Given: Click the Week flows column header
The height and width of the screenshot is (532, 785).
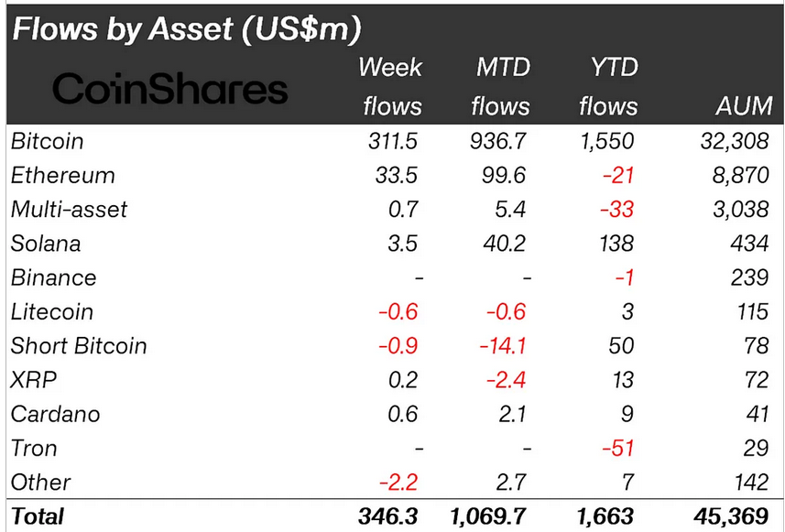Looking at the screenshot, I should pos(390,87).
